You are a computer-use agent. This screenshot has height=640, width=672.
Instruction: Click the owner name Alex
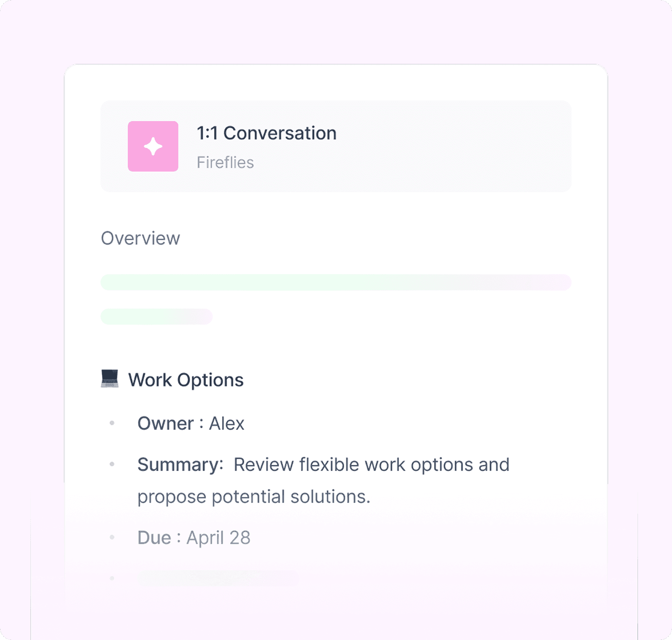click(x=227, y=424)
